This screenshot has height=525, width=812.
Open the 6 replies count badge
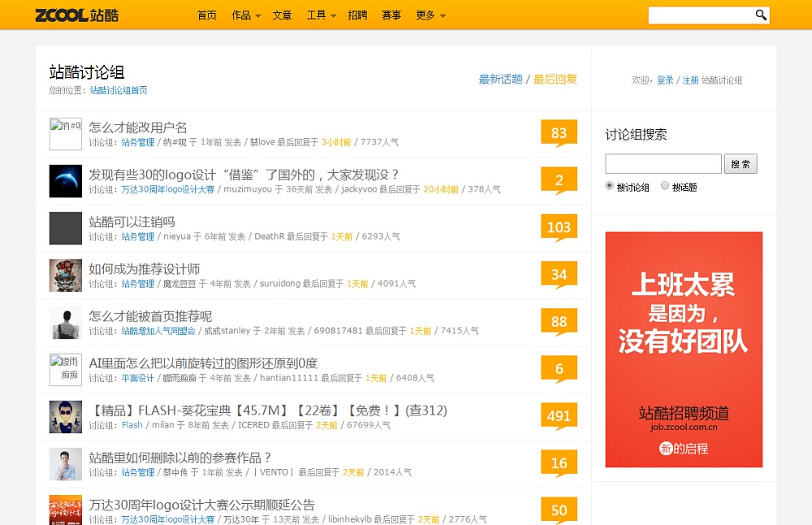click(559, 368)
